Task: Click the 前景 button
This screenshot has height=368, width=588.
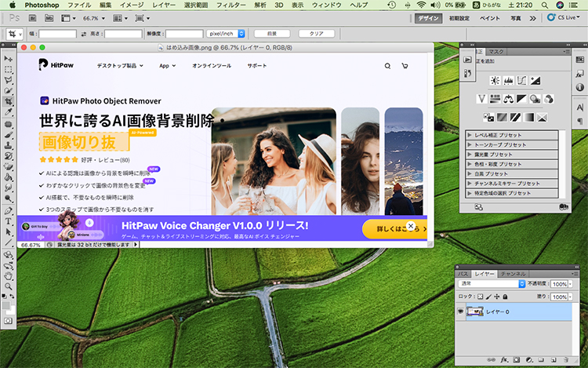Action: point(272,34)
